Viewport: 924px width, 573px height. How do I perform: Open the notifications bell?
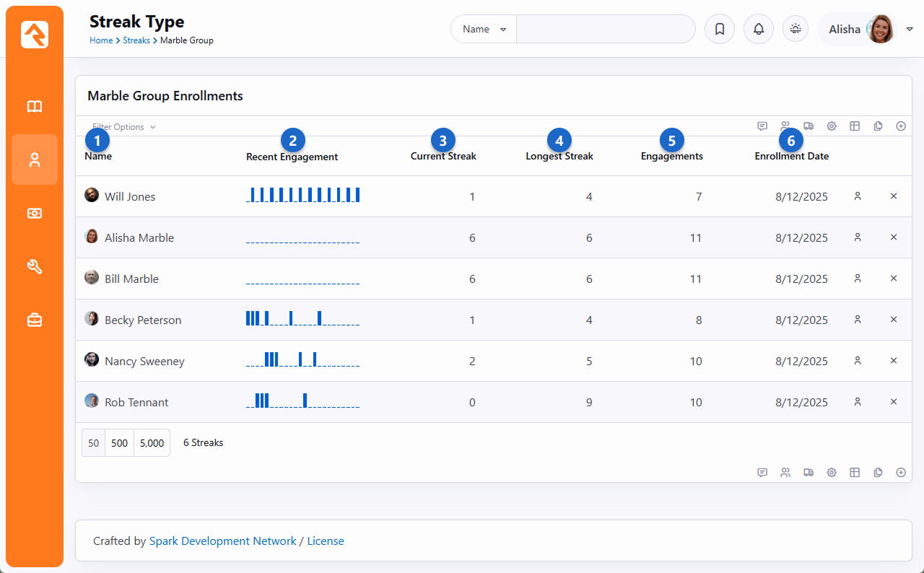point(758,30)
